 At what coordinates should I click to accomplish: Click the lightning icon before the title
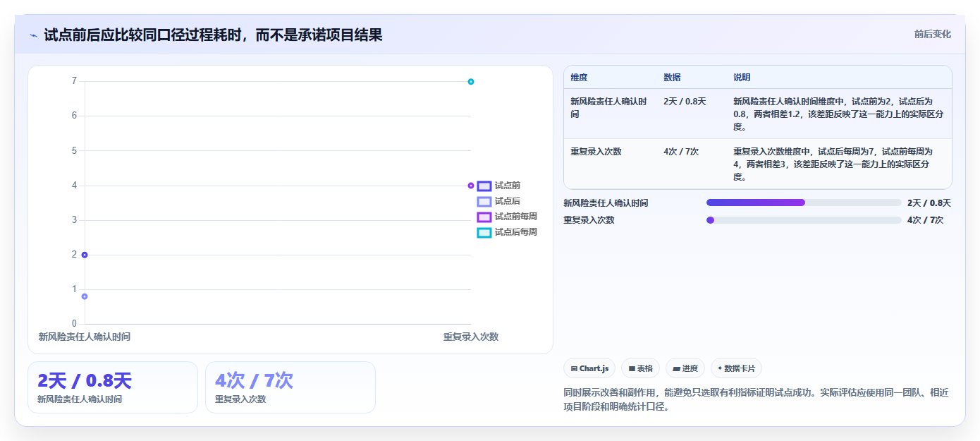34,35
